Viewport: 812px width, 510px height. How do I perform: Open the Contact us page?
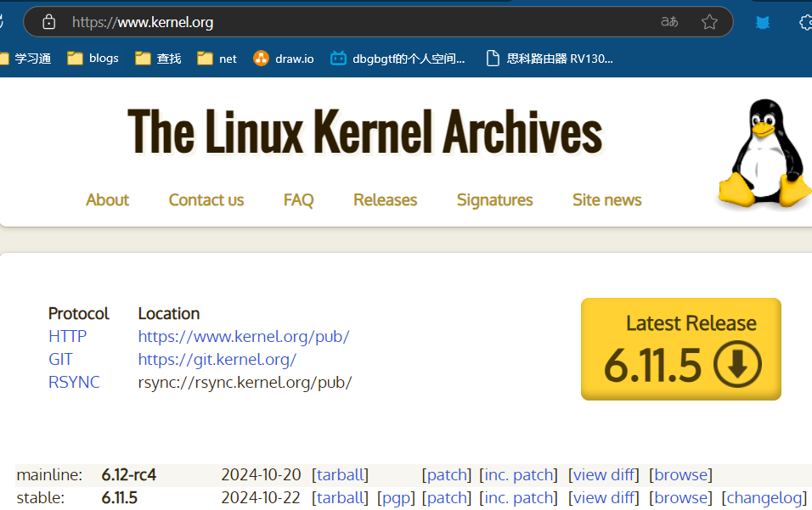(206, 199)
